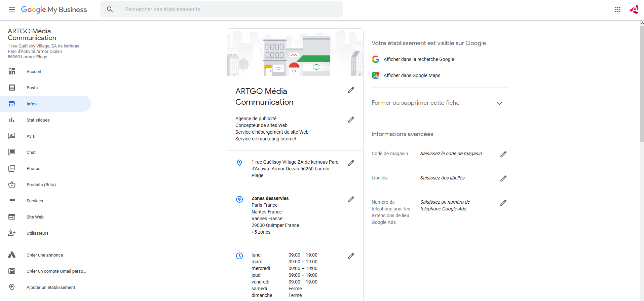Click the lundi 09:00 – 19:00 row

[x=285, y=255]
